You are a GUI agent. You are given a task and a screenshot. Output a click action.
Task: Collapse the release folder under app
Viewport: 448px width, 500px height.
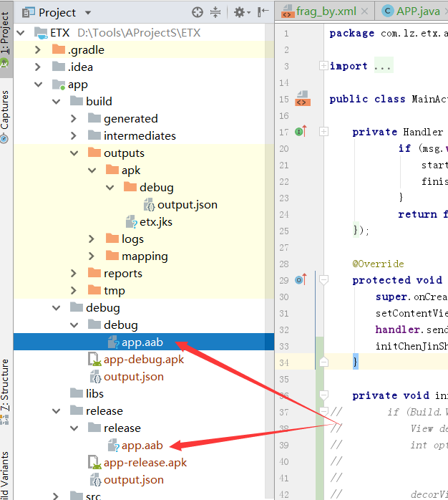[x=57, y=411]
